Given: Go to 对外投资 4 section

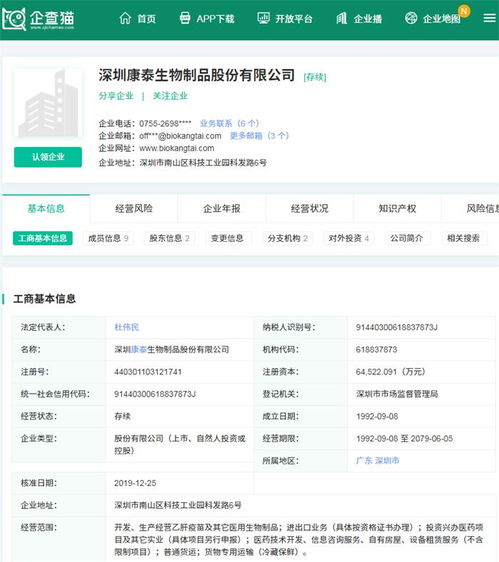Looking at the screenshot, I should 349,238.
